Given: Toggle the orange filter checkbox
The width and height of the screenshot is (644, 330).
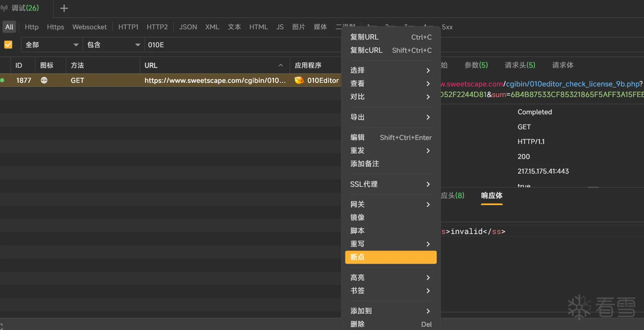Looking at the screenshot, I should click(8, 45).
